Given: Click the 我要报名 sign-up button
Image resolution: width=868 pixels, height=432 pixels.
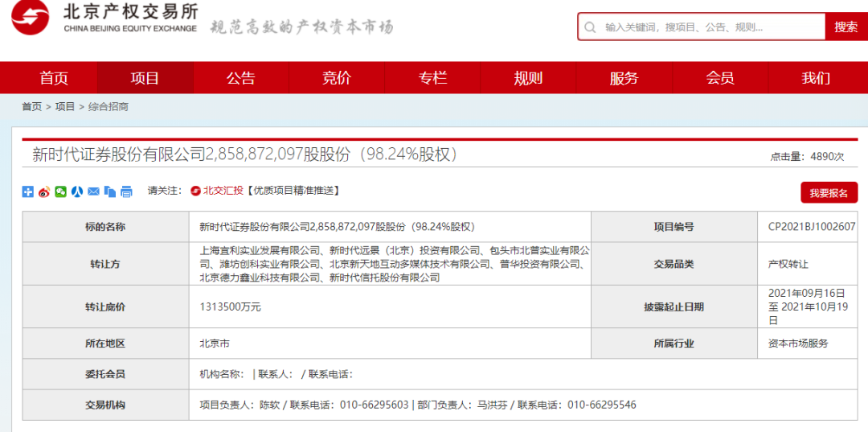Looking at the screenshot, I should 829,193.
